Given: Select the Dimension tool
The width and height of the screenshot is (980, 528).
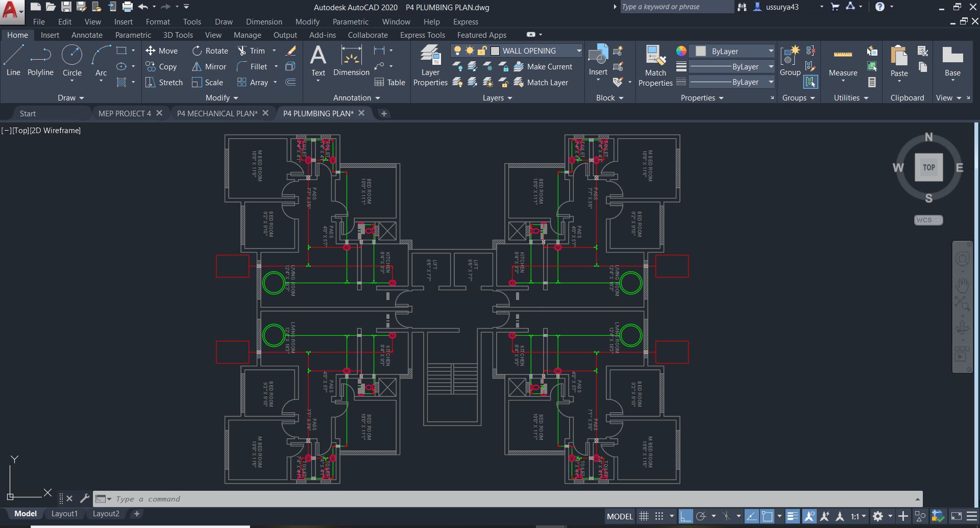Looking at the screenshot, I should pyautogui.click(x=351, y=60).
